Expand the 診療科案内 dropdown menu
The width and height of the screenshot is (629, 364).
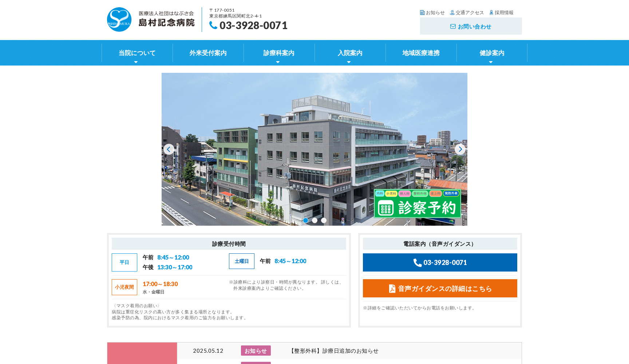point(278,53)
